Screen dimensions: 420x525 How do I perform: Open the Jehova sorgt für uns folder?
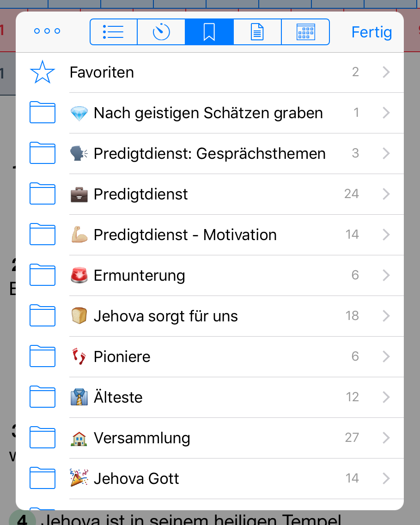click(165, 316)
